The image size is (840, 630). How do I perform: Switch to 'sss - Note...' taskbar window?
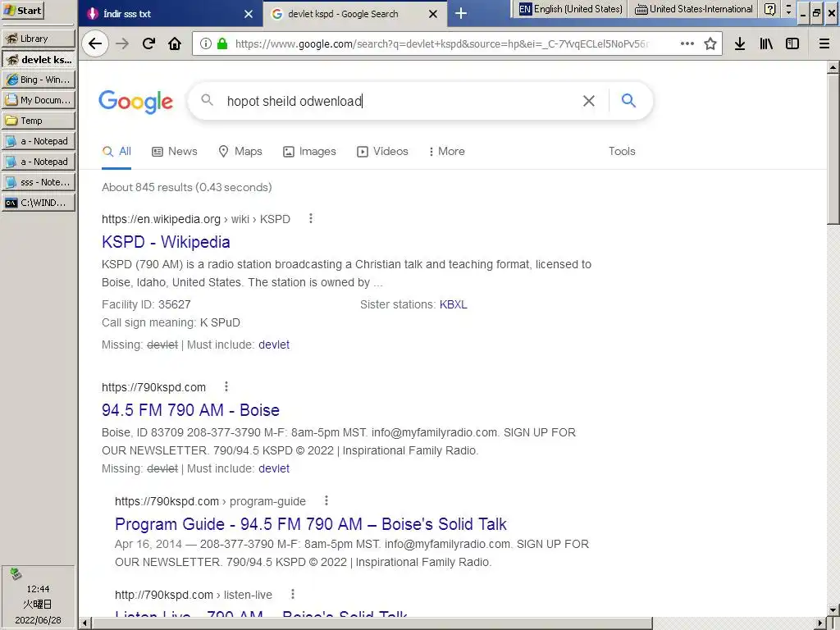tap(39, 182)
